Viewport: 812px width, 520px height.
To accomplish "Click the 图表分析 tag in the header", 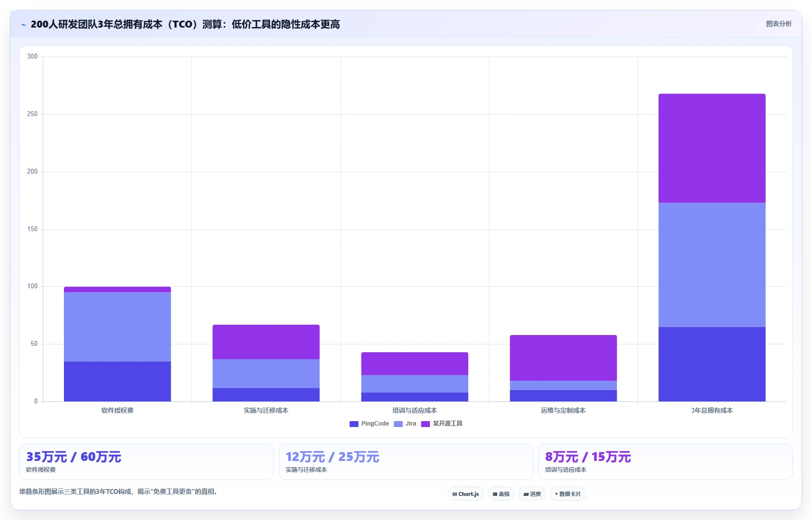I will coord(779,24).
